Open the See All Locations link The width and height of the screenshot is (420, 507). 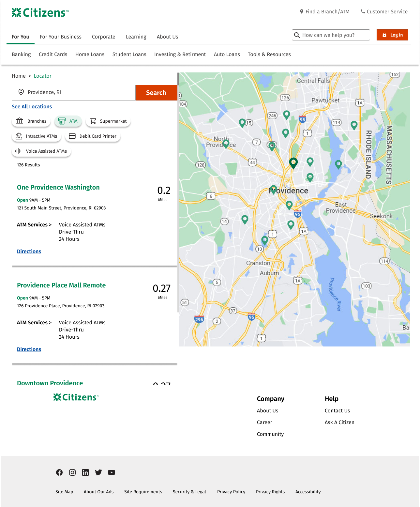coord(32,107)
